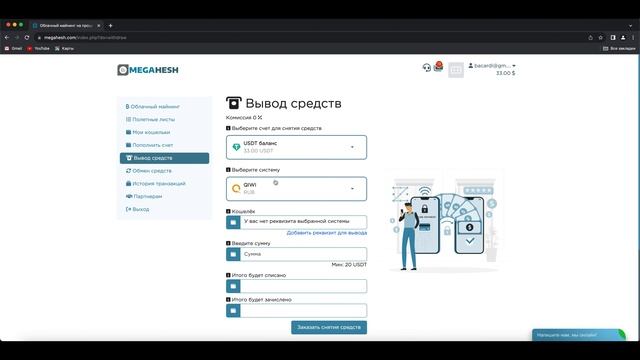The image size is (640, 360).
Task: Click the USDT gem icon
Action: tap(236, 147)
